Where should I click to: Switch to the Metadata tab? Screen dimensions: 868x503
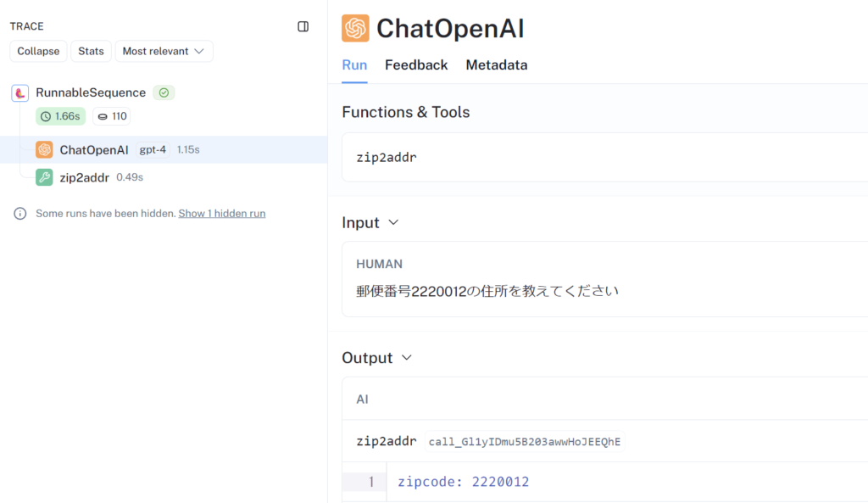497,65
